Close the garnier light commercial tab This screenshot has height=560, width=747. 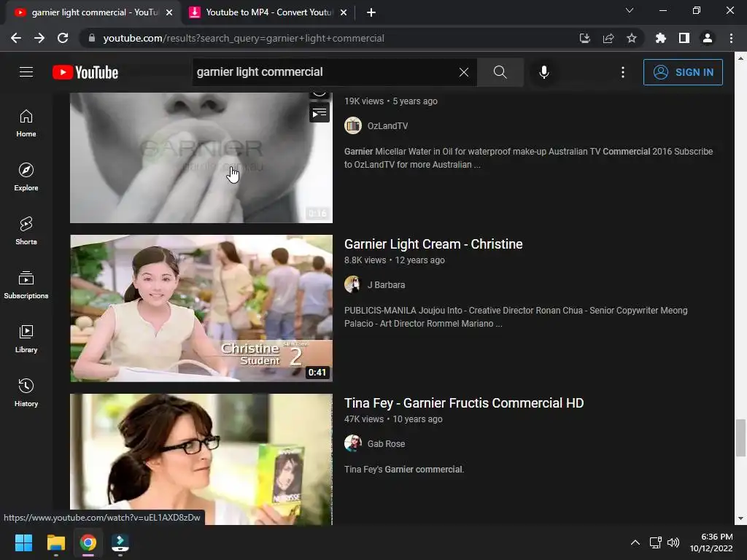coord(169,13)
